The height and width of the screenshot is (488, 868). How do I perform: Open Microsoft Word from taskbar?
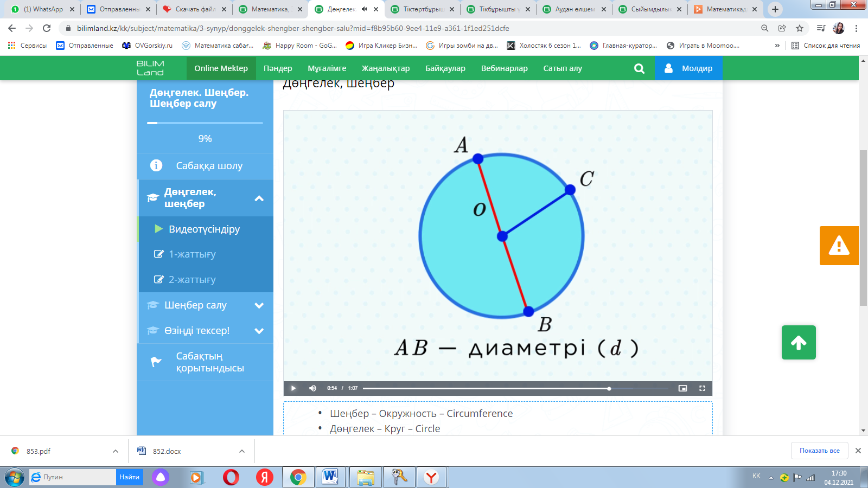tap(330, 477)
